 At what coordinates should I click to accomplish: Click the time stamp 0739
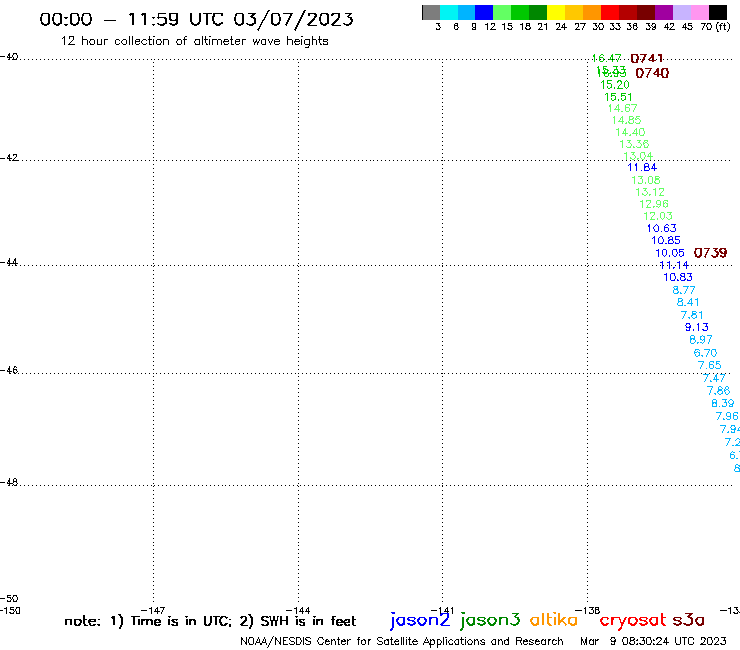(x=710, y=253)
